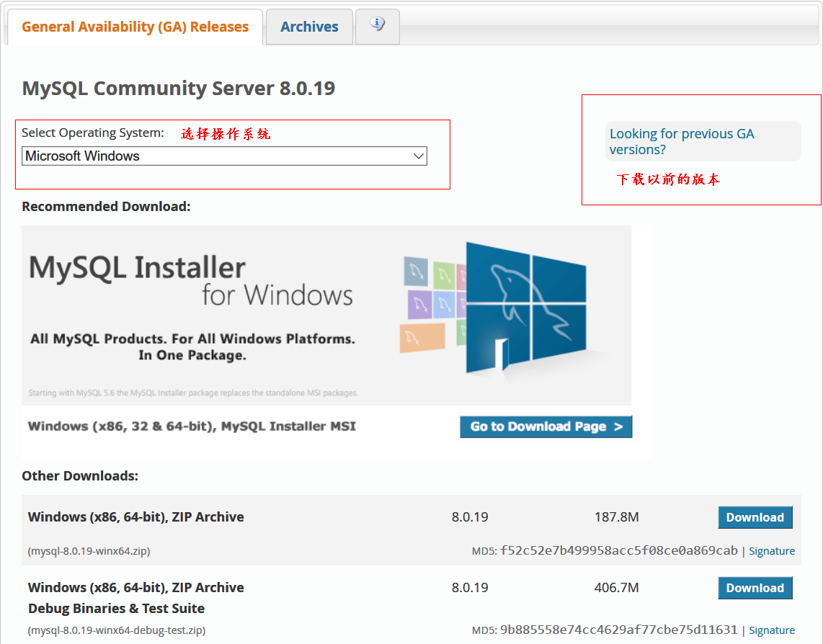Click the MySQL Installer for Windows banner
The image size is (823, 644).
tap(326, 315)
